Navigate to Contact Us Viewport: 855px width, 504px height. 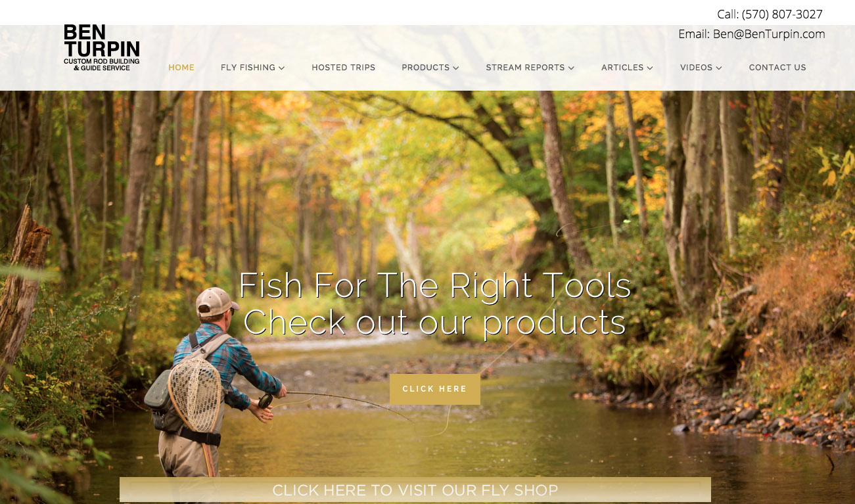pos(777,68)
